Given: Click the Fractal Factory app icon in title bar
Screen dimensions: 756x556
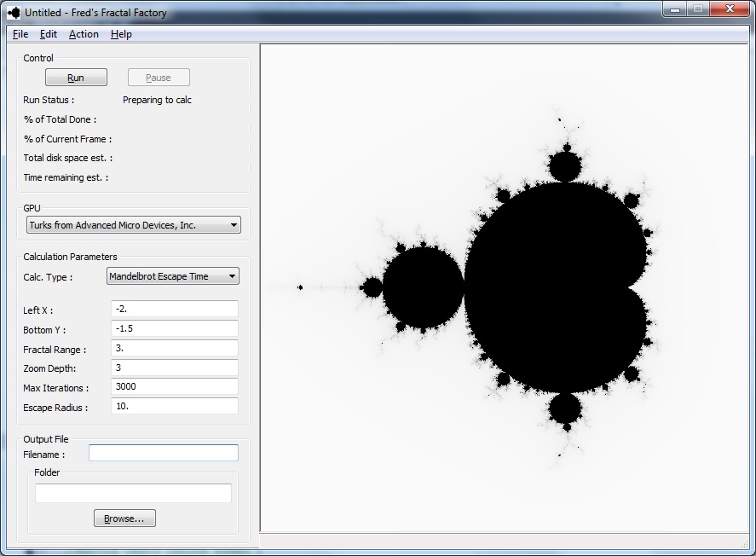Looking at the screenshot, I should tap(13, 13).
